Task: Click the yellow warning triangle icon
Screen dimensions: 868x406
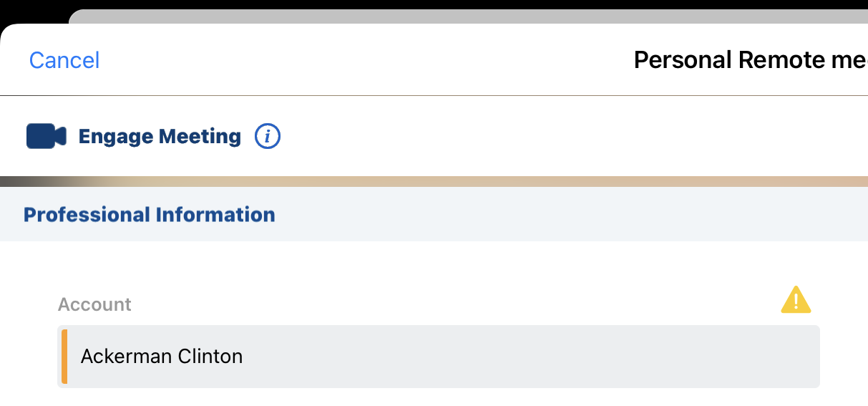Action: pyautogui.click(x=796, y=300)
